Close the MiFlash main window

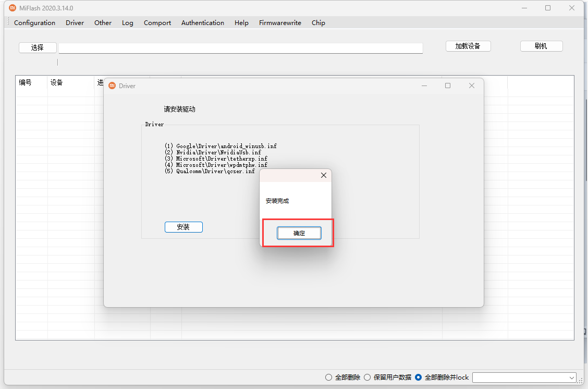[572, 8]
